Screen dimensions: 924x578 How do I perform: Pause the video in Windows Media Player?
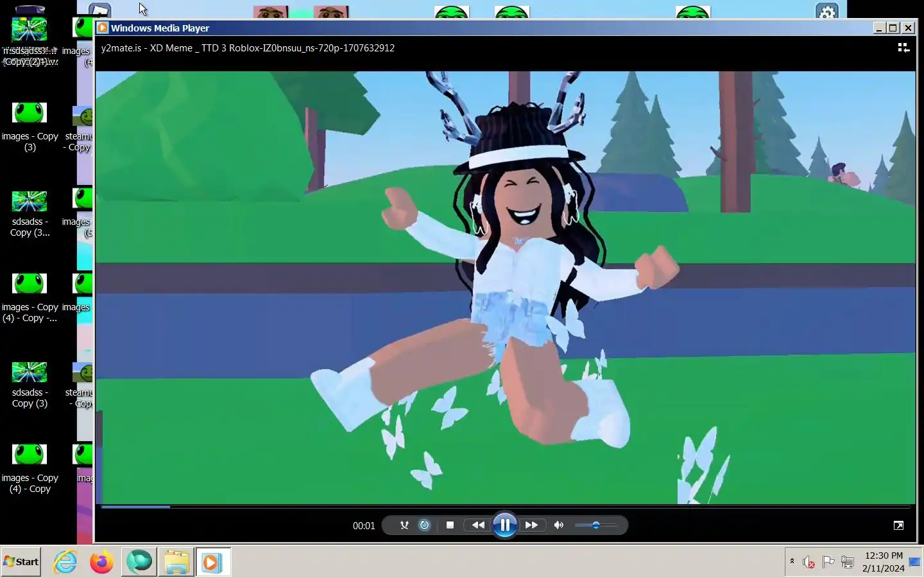point(505,525)
